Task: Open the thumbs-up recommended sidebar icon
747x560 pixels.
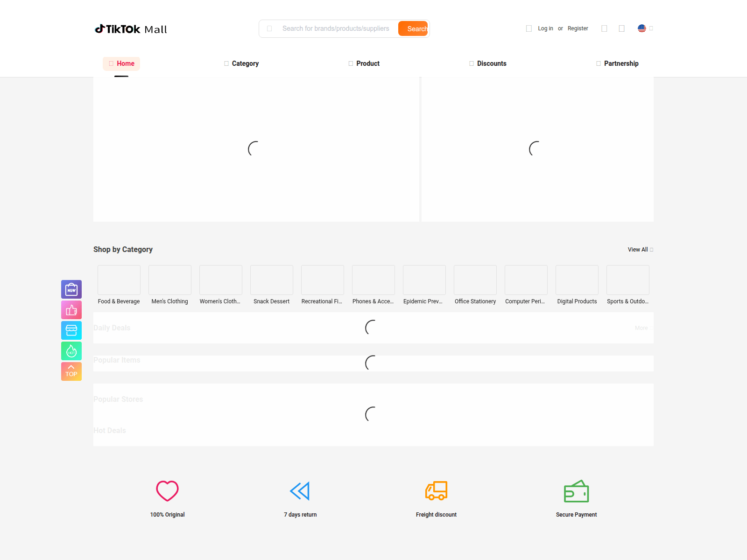Action: (71, 310)
